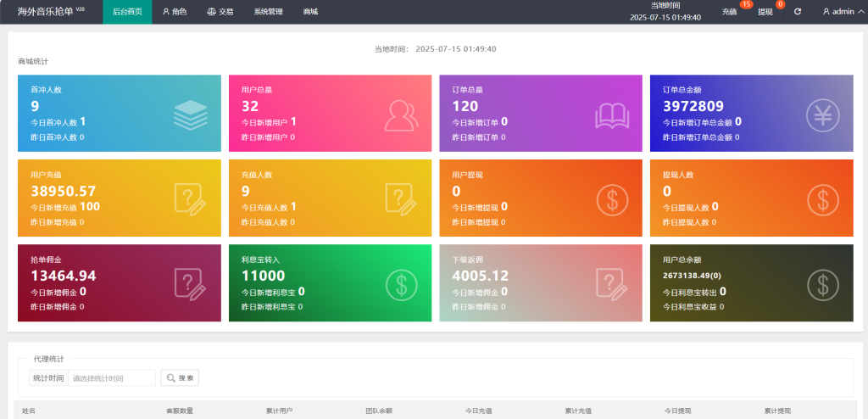Click the dollar icon in 用户提现 card

[612, 199]
